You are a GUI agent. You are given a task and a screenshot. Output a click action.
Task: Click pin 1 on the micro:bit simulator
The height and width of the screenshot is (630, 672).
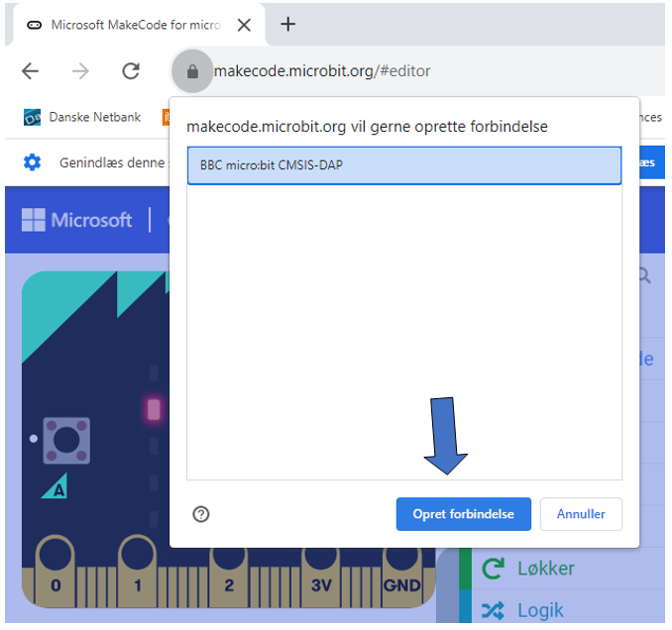point(137,570)
